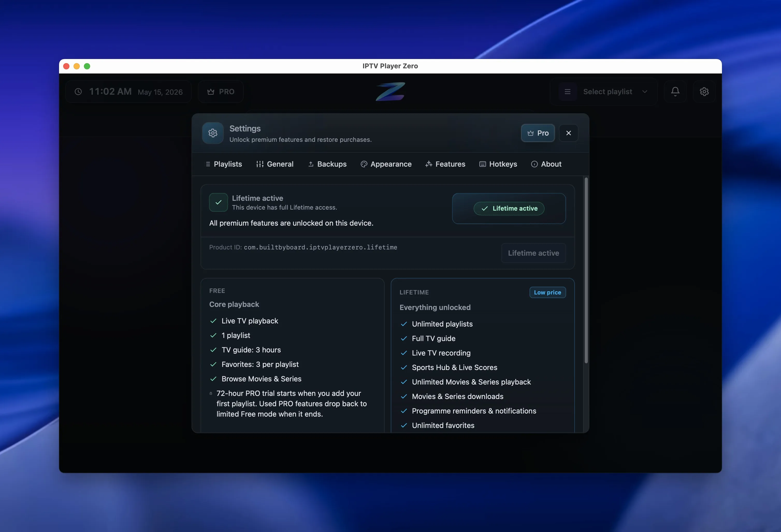The height and width of the screenshot is (532, 781).
Task: Click the settings gear in the top bar
Action: [x=704, y=91]
